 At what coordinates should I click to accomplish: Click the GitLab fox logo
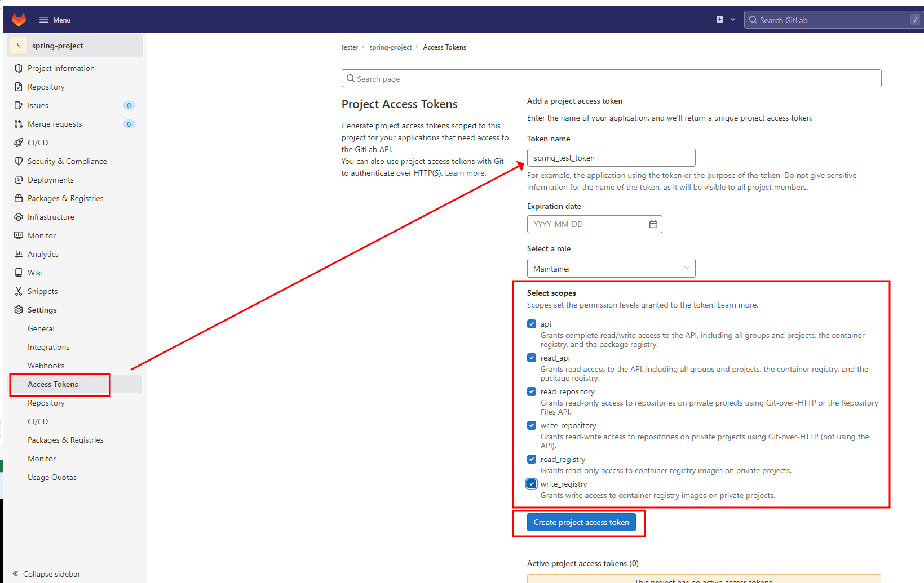pos(19,20)
